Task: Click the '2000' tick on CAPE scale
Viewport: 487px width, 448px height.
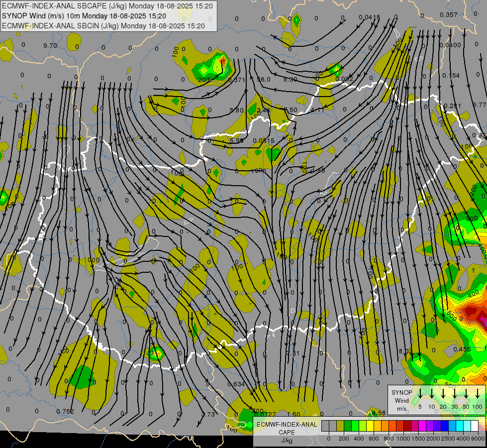Action: click(x=433, y=439)
